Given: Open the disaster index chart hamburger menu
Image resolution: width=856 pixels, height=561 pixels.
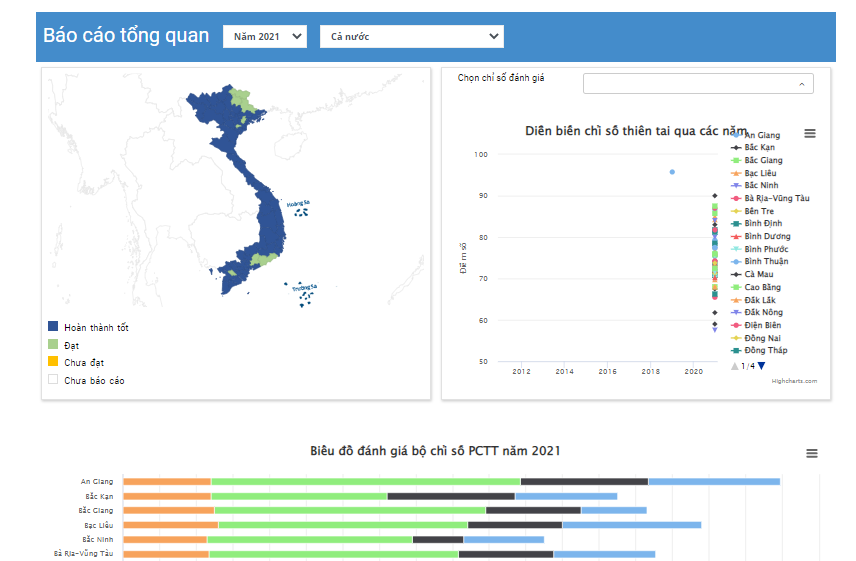Looking at the screenshot, I should pyautogui.click(x=810, y=134).
